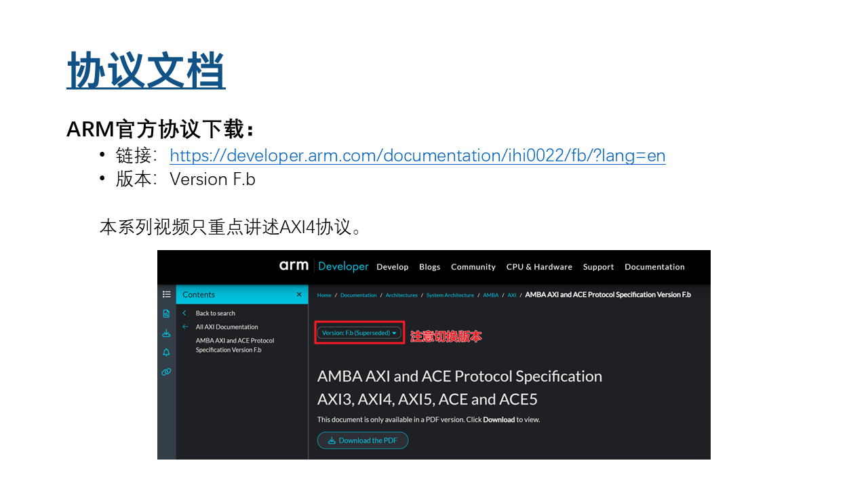Click the table of contents list icon
This screenshot has height=488, width=868.
(166, 295)
